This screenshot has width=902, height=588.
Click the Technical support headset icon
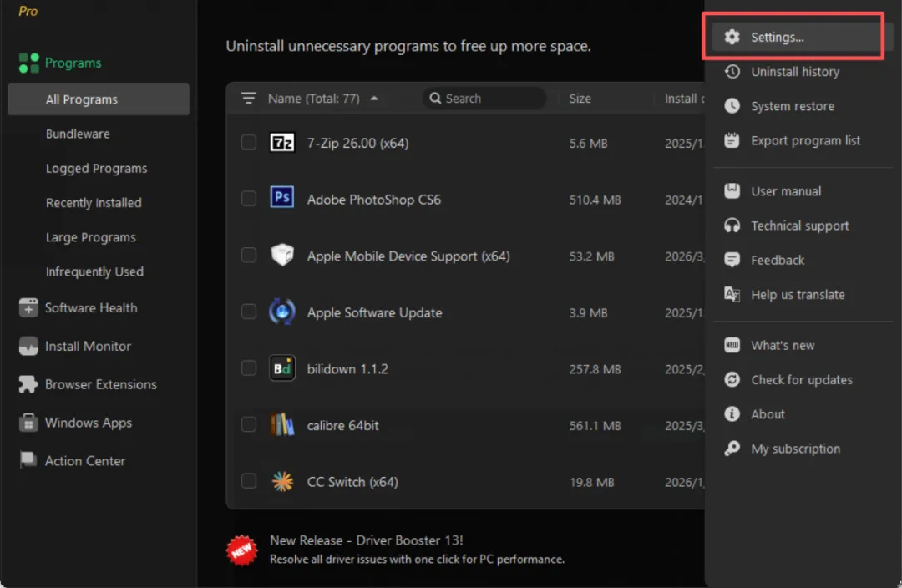(732, 226)
